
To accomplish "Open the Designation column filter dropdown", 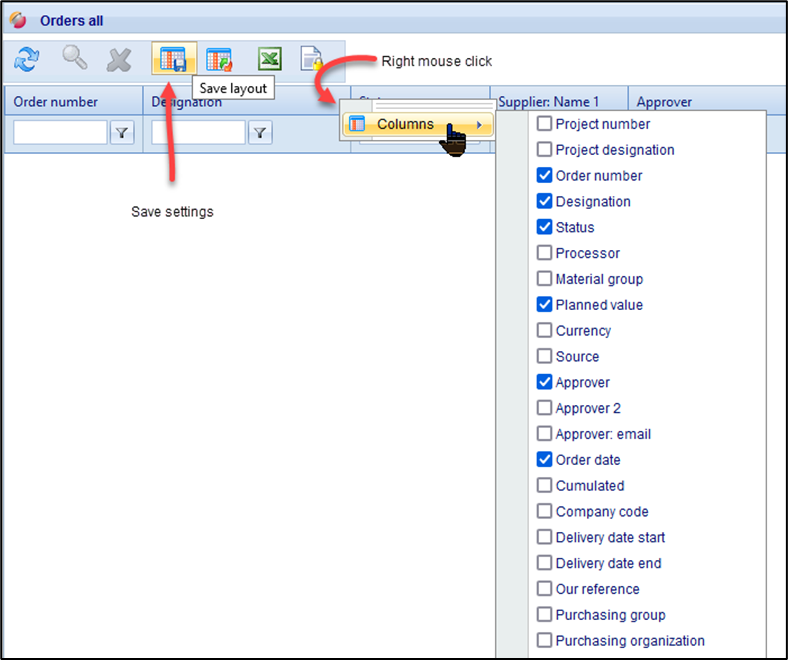I will coord(260,132).
